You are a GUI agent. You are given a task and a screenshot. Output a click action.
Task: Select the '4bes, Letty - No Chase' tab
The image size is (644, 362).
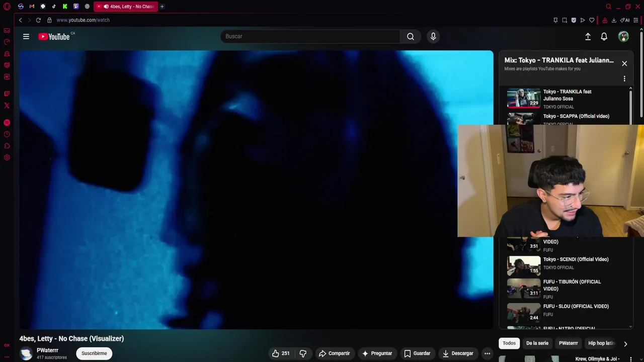click(126, 7)
